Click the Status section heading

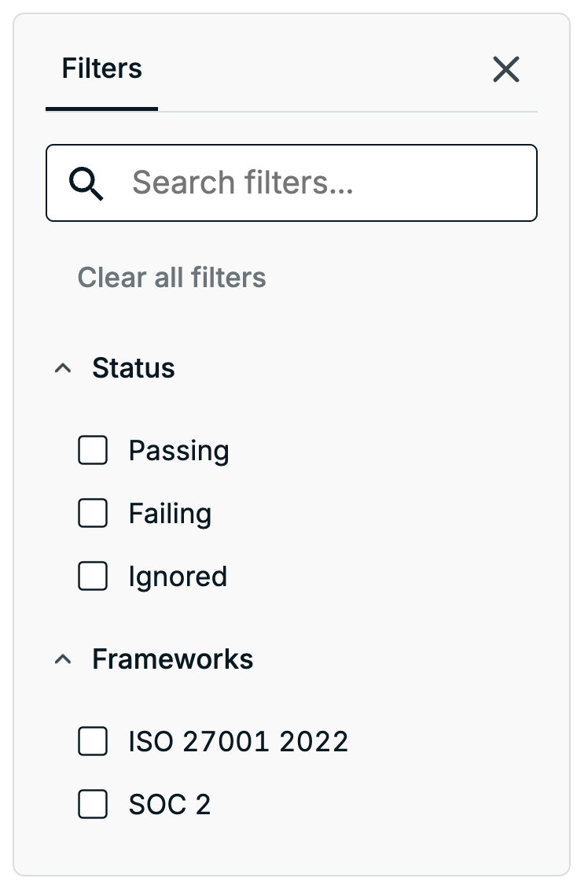click(x=134, y=367)
